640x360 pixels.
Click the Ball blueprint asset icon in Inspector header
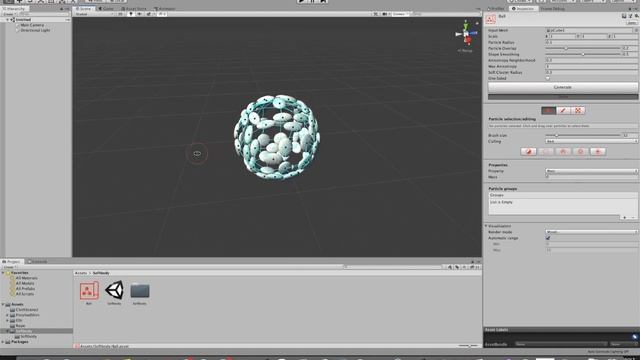pyautogui.click(x=491, y=19)
